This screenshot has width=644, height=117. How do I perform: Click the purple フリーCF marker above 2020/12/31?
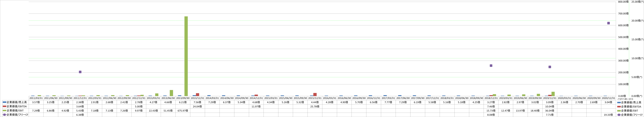point(608,23)
